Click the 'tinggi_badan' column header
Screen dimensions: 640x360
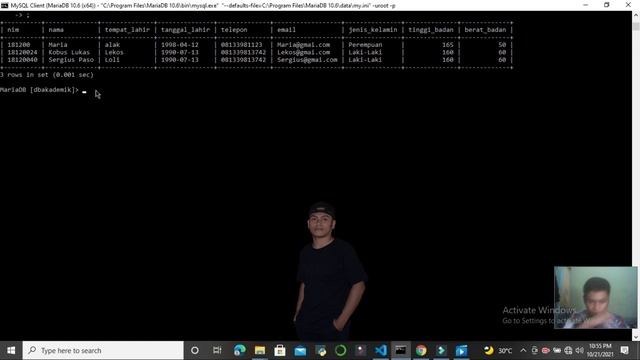coord(431,30)
